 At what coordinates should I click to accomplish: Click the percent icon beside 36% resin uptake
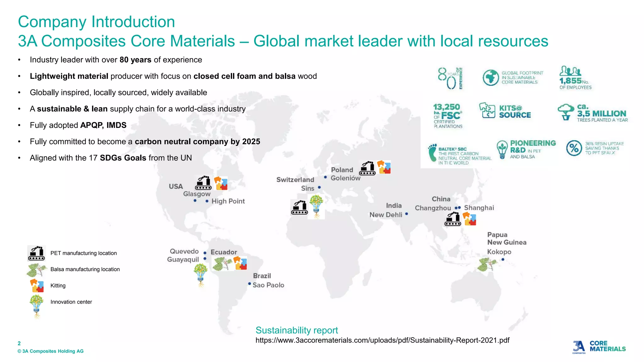point(574,148)
